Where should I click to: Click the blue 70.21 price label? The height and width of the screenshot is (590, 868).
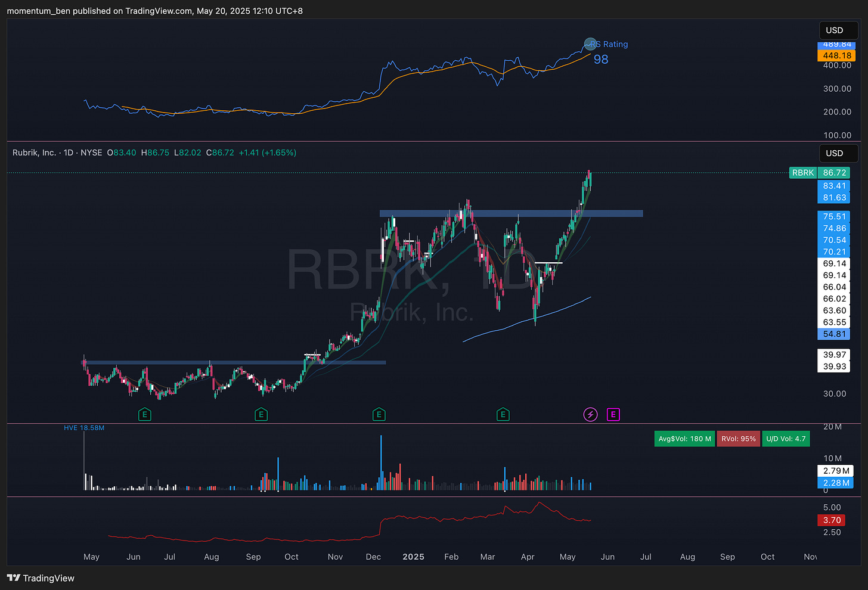click(x=835, y=252)
